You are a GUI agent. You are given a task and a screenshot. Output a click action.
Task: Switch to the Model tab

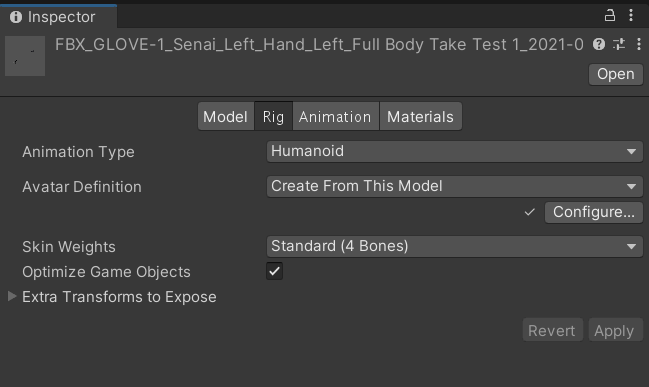tap(226, 117)
